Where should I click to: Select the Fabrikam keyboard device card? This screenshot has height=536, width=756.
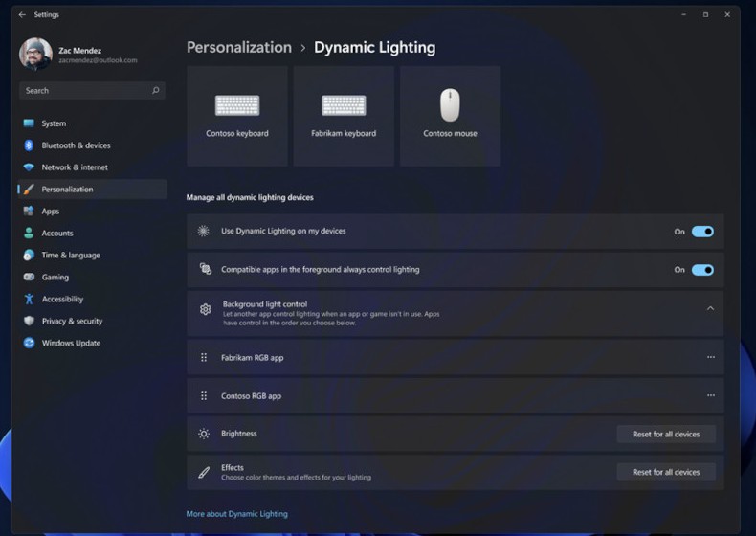coord(344,116)
